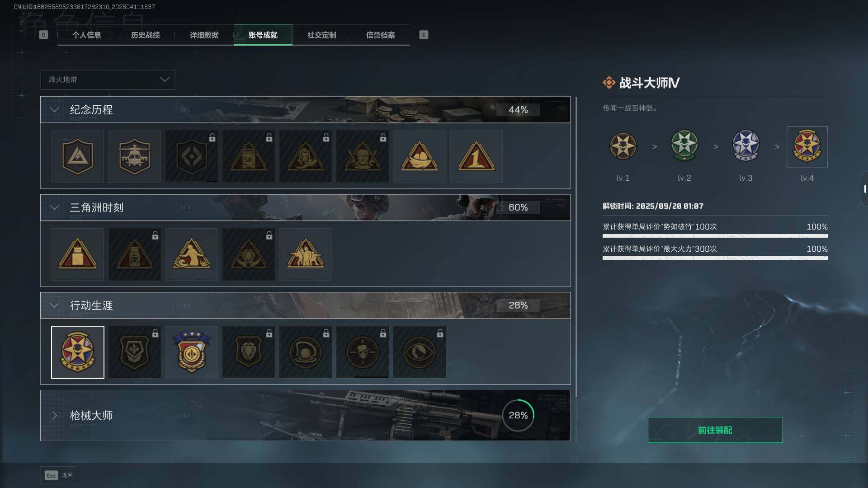Select the blue ribbon shield medal
The image size is (868, 488).
pos(191,352)
